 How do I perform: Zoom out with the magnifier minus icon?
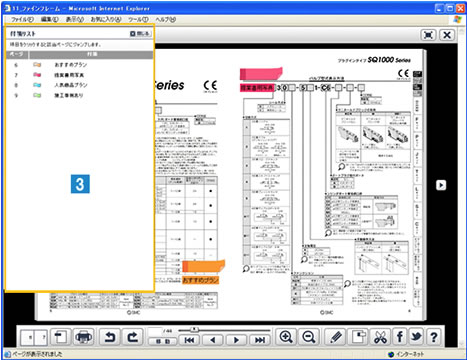click(309, 337)
